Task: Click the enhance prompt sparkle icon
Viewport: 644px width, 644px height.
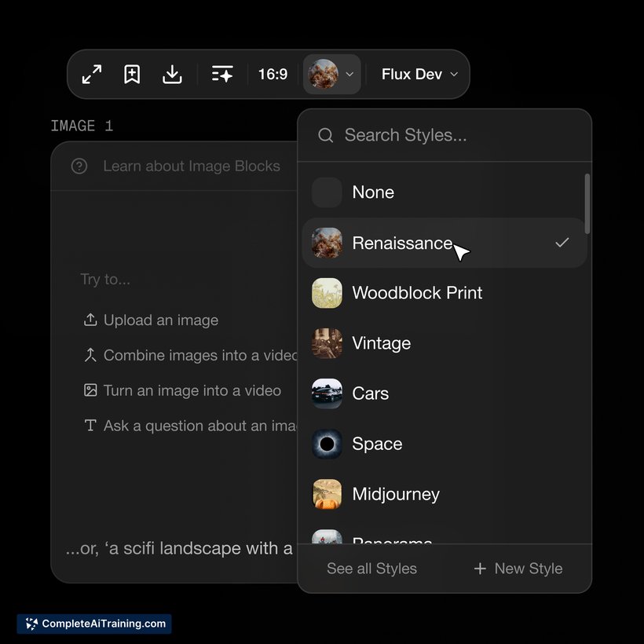Action: coord(222,74)
